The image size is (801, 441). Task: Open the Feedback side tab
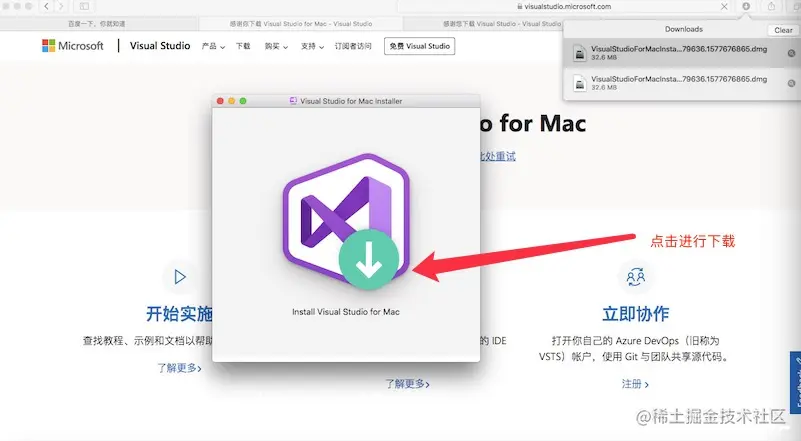click(x=795, y=382)
